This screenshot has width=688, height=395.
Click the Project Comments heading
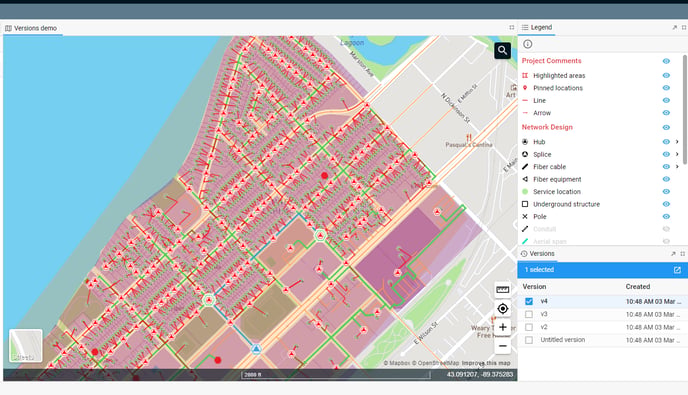pyautogui.click(x=552, y=61)
